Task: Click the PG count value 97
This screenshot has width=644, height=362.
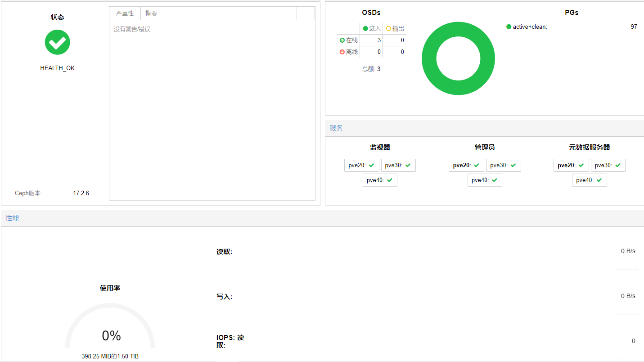Action: pos(634,27)
